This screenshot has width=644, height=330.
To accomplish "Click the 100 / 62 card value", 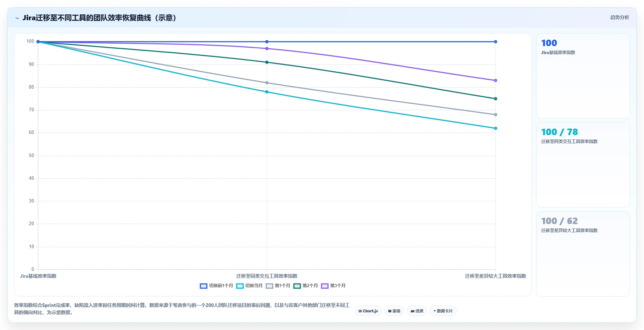I will (x=559, y=221).
